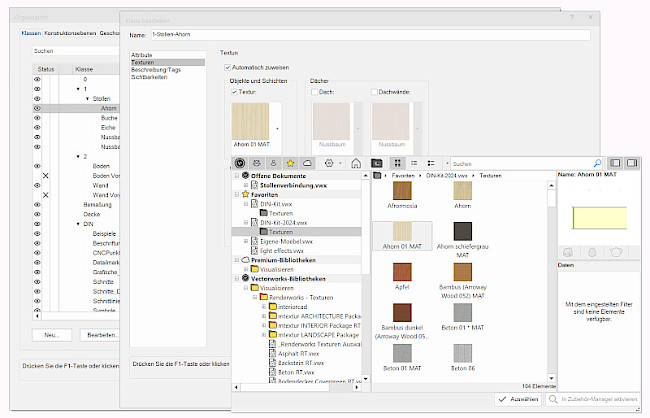This screenshot has height=418, width=650.
Task: Open the Ahorn 01 MAT texture dropdown
Action: (x=276, y=128)
